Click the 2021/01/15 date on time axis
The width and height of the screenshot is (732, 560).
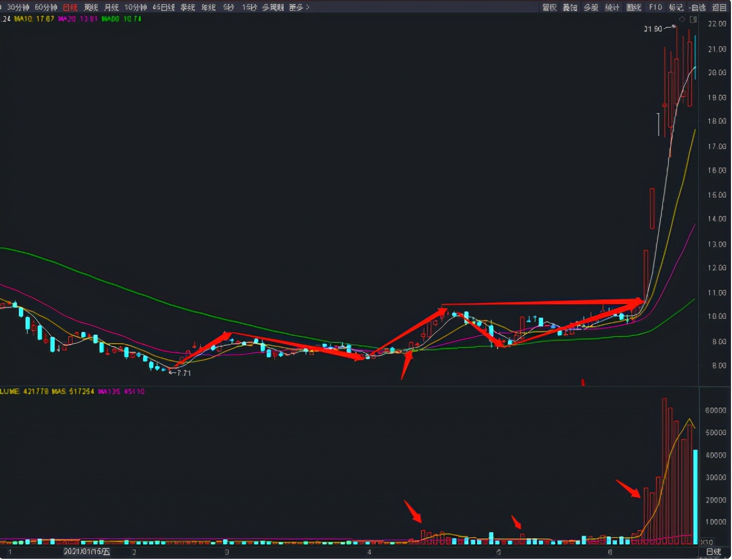(x=87, y=552)
